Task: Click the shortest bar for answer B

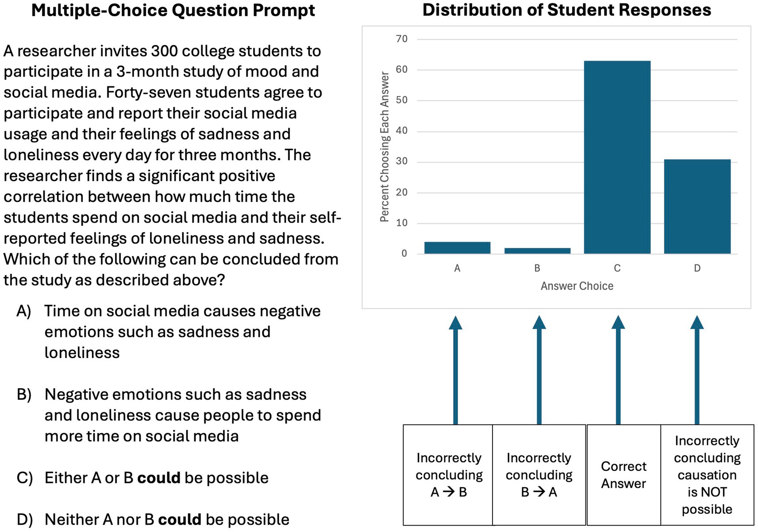Action: [x=537, y=251]
